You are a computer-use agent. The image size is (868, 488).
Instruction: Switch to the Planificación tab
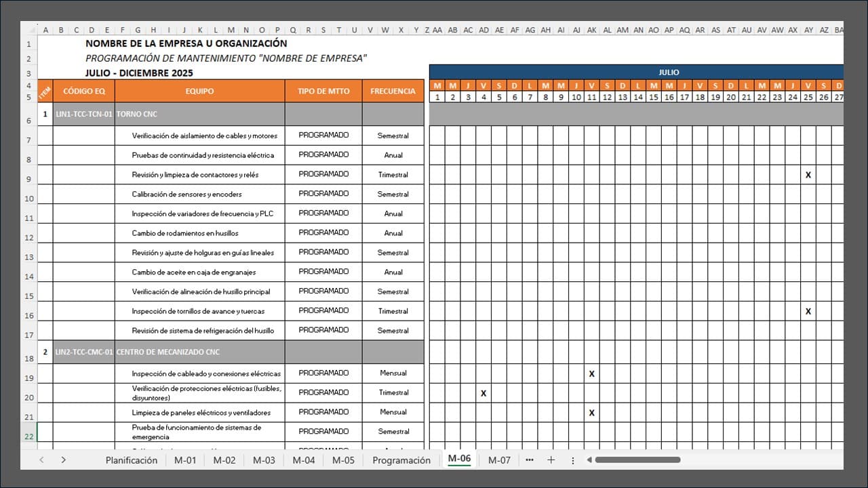131,460
